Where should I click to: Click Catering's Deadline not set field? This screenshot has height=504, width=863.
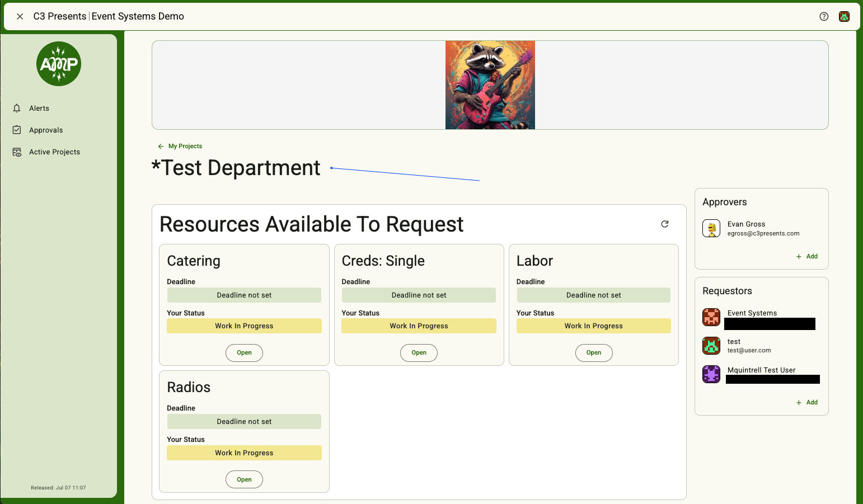point(244,295)
